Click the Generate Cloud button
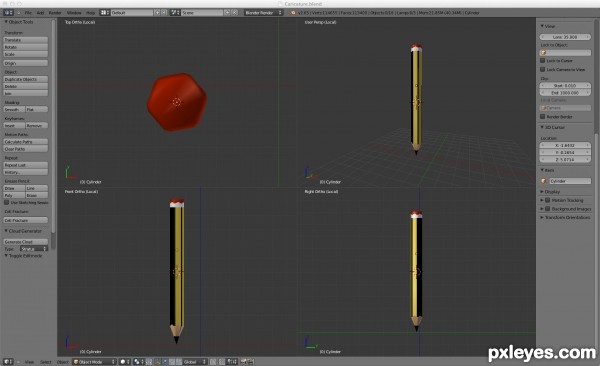This screenshot has width=600, height=366. (x=26, y=242)
